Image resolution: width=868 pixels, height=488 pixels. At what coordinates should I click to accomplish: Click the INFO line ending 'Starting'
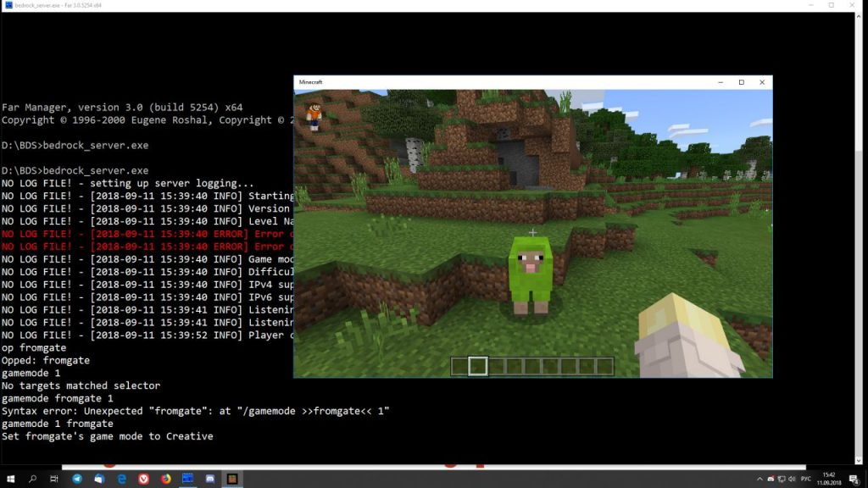147,196
